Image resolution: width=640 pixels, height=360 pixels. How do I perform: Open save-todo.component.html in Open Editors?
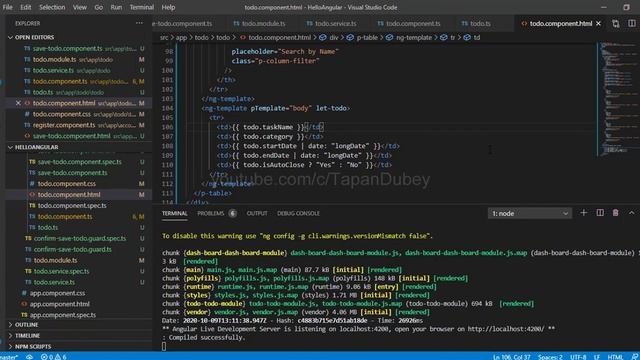pyautogui.click(x=78, y=136)
